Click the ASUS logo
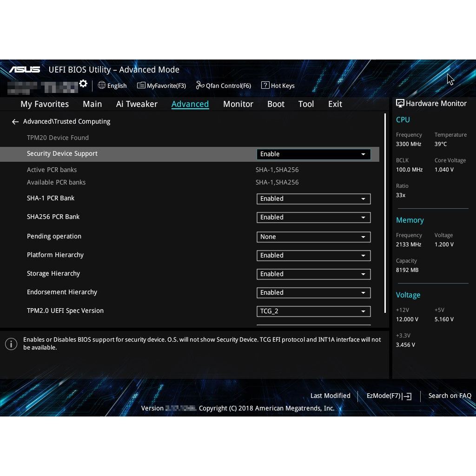476x476 pixels. tap(24, 70)
